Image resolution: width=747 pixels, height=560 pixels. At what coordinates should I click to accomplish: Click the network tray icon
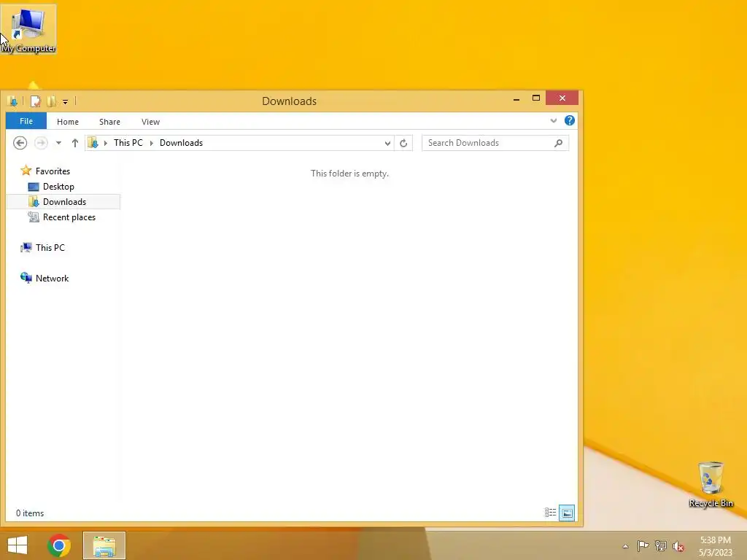661,545
